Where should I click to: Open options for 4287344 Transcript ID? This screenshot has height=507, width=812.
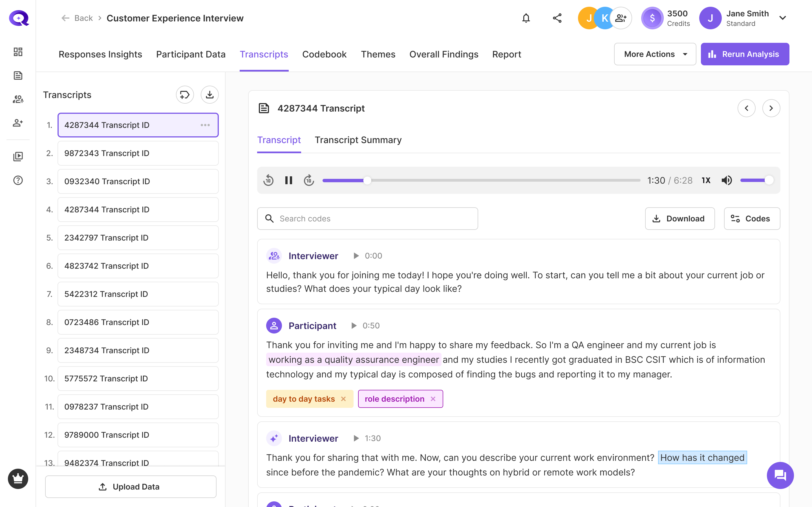pyautogui.click(x=205, y=125)
